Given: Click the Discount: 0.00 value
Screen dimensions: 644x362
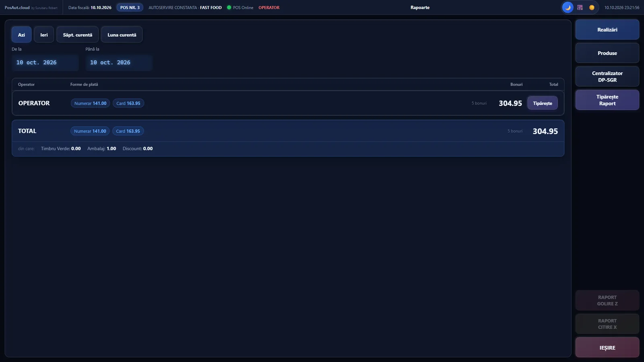Looking at the screenshot, I should coord(138,149).
